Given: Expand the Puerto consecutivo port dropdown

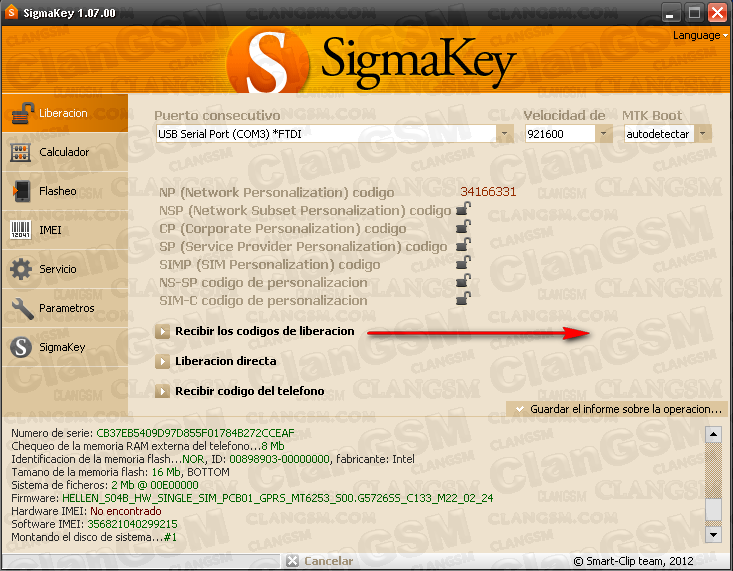Looking at the screenshot, I should pos(504,134).
